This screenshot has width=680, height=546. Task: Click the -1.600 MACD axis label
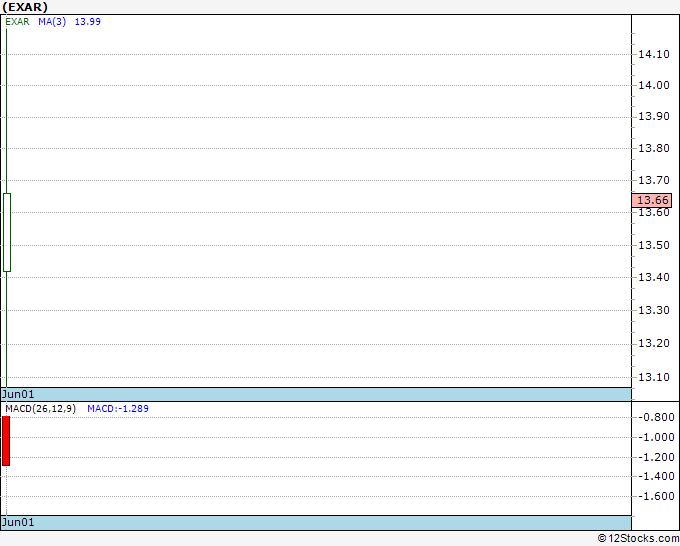click(656, 496)
